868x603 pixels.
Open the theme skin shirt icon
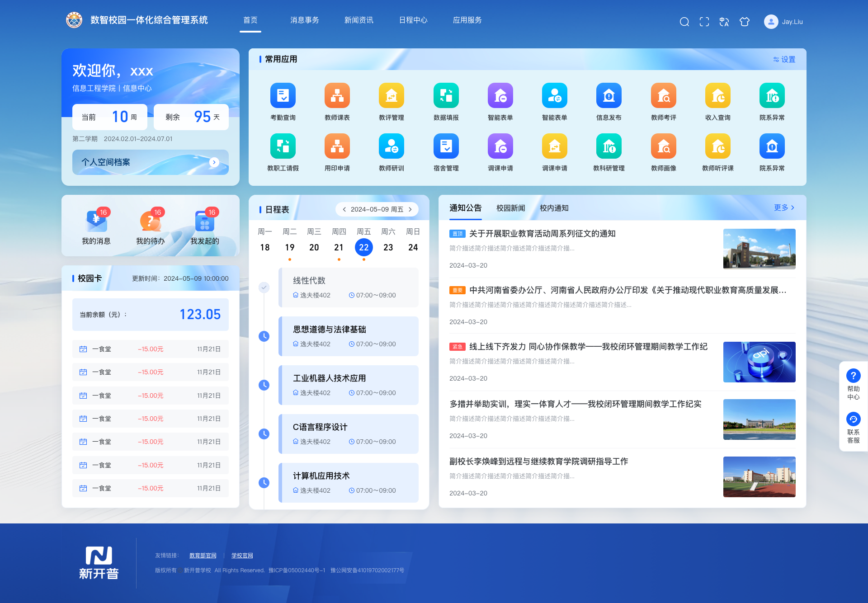click(x=744, y=22)
